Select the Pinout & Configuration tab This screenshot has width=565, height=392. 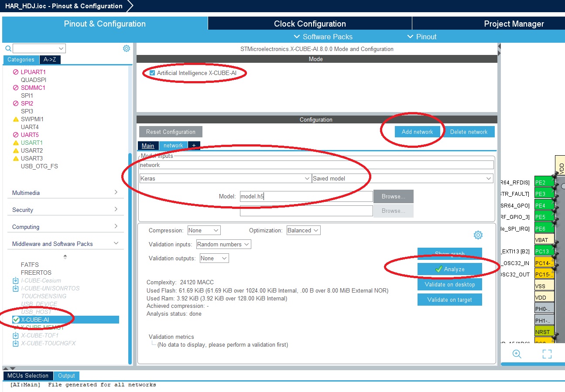[x=105, y=24]
